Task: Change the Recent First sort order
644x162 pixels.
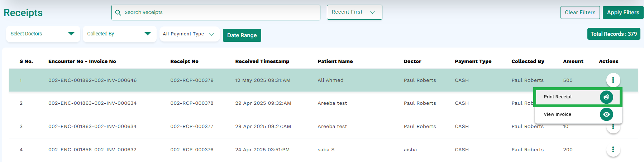Action: point(354,12)
